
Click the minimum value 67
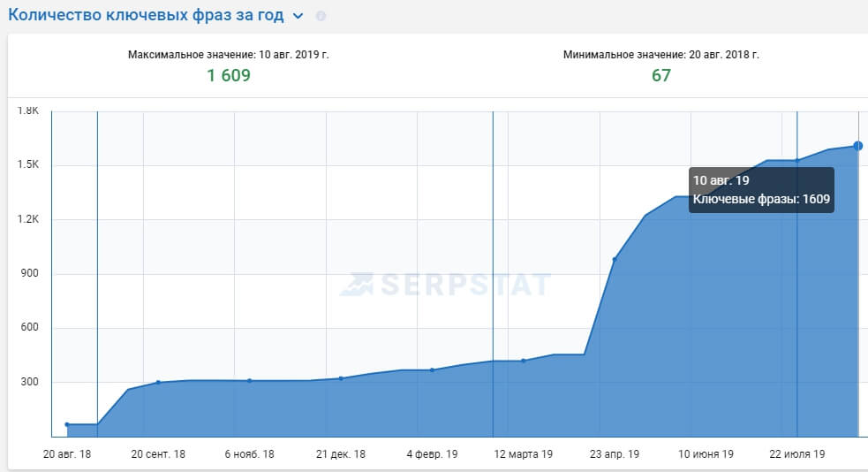[661, 75]
